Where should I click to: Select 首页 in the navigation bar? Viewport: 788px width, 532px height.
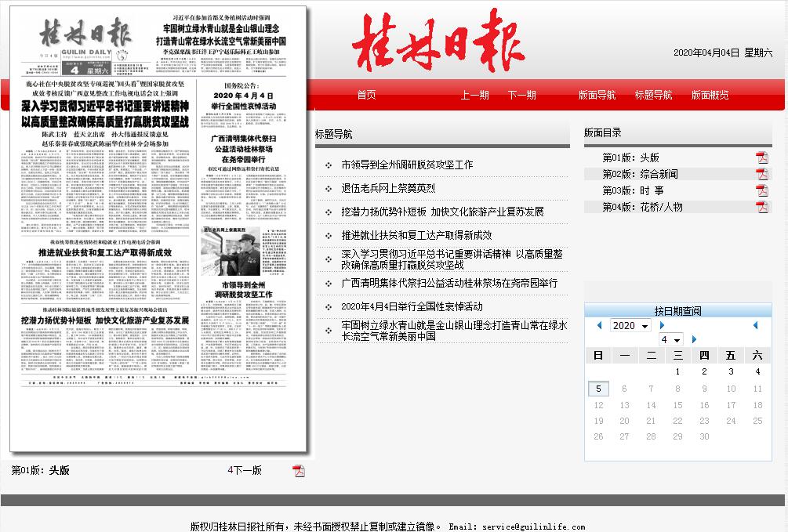tap(366, 95)
